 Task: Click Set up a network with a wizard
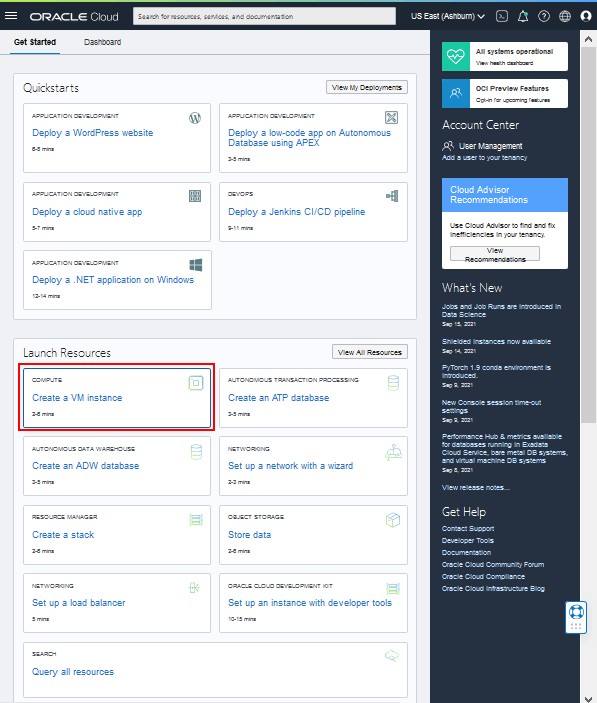coord(290,466)
